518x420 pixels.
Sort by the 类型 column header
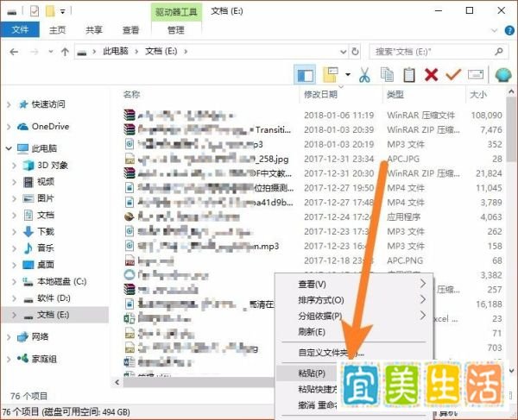tap(395, 94)
